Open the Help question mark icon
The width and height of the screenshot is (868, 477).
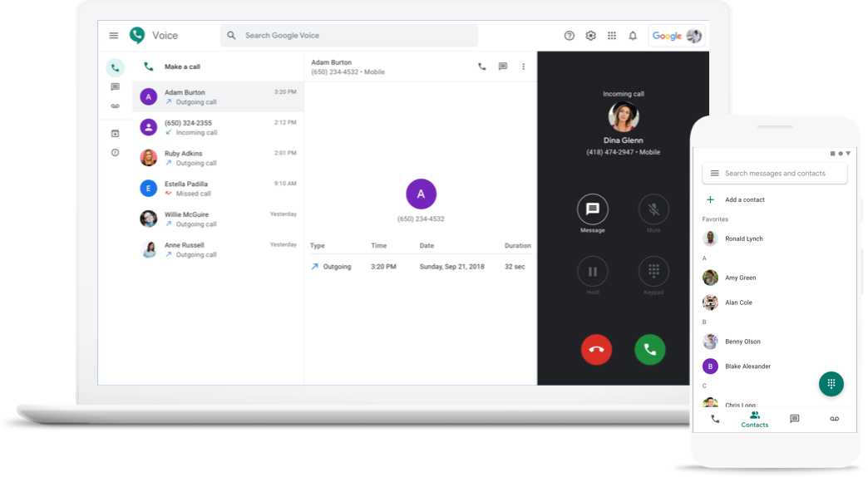[x=569, y=36]
